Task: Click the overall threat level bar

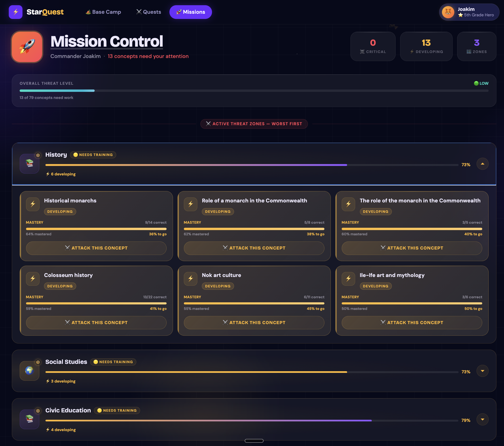Action: (x=254, y=91)
